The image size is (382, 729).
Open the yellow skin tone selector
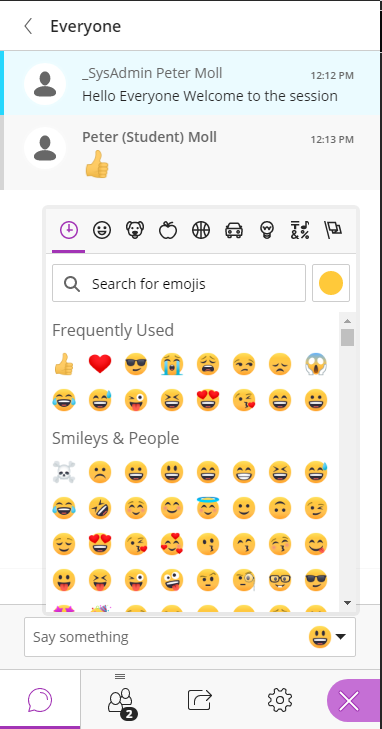coord(331,283)
